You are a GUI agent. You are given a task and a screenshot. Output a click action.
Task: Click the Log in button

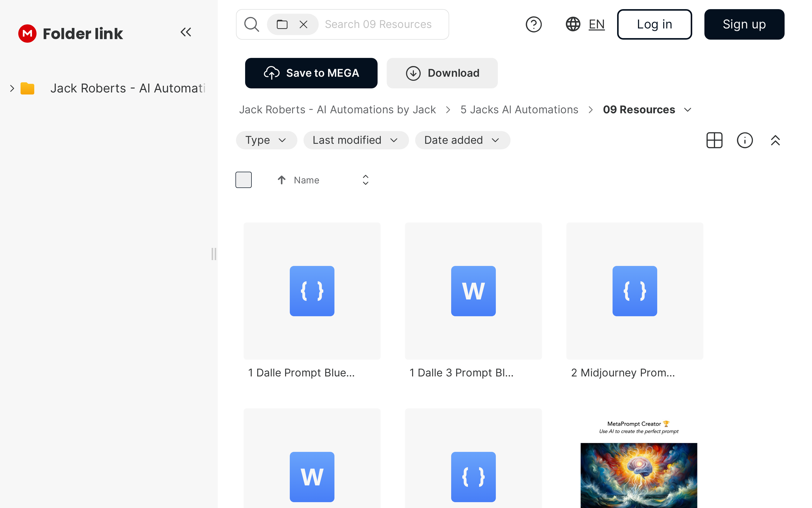pos(654,24)
